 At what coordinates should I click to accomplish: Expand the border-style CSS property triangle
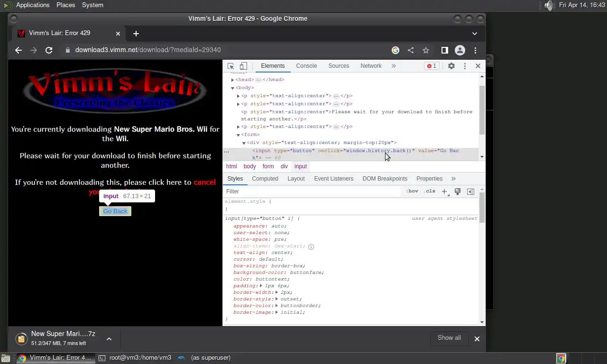click(276, 299)
